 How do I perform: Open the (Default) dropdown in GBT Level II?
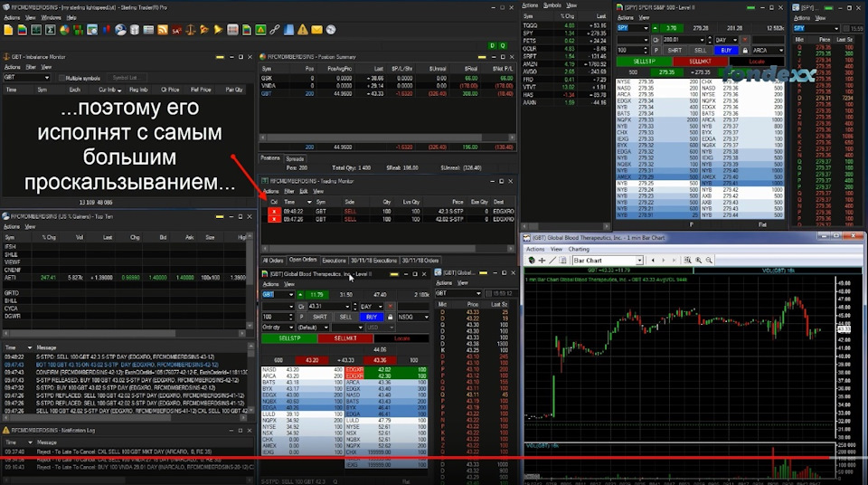325,328
